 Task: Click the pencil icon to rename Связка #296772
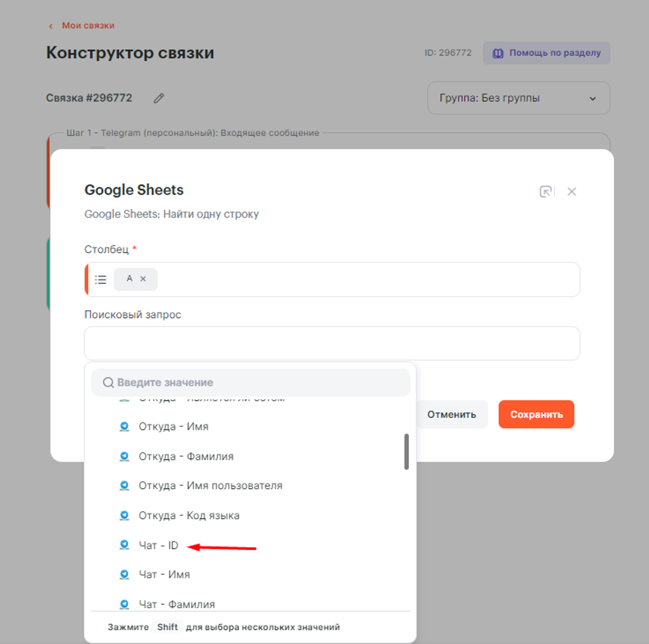coord(159,98)
